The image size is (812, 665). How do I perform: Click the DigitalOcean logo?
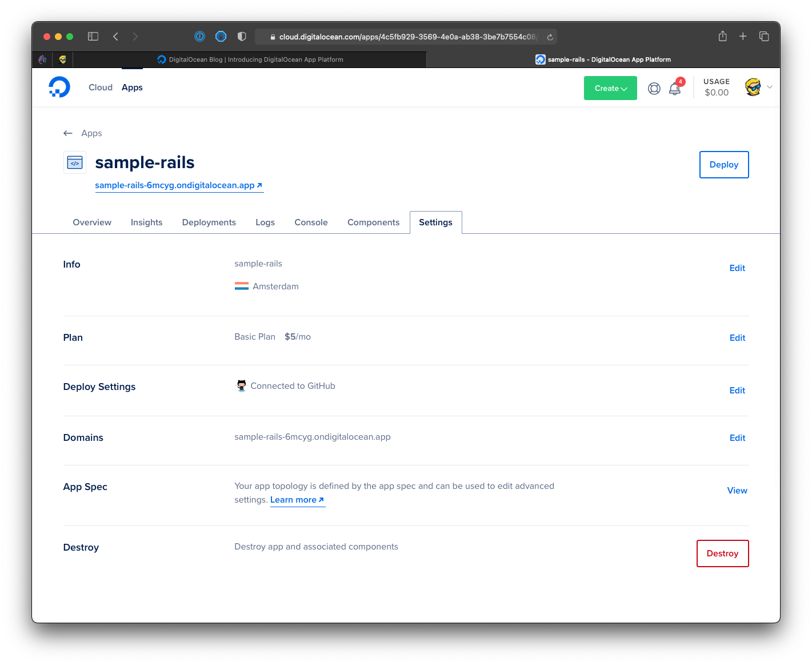tap(59, 87)
